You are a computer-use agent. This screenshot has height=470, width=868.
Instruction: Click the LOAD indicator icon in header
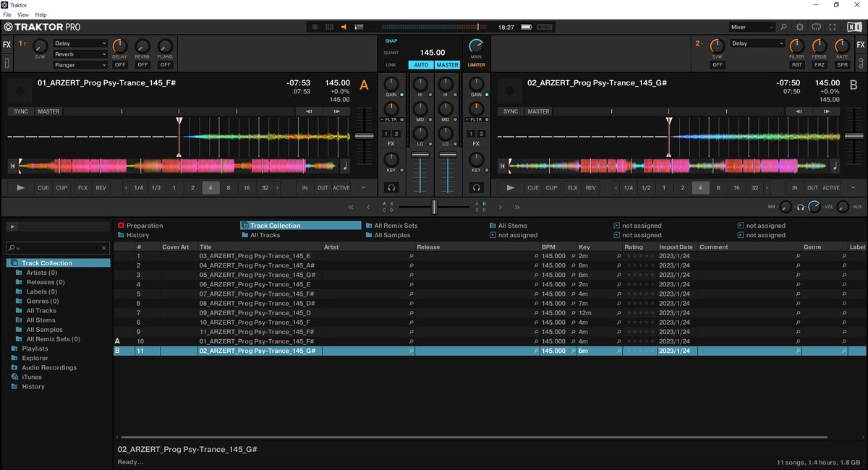click(359, 27)
